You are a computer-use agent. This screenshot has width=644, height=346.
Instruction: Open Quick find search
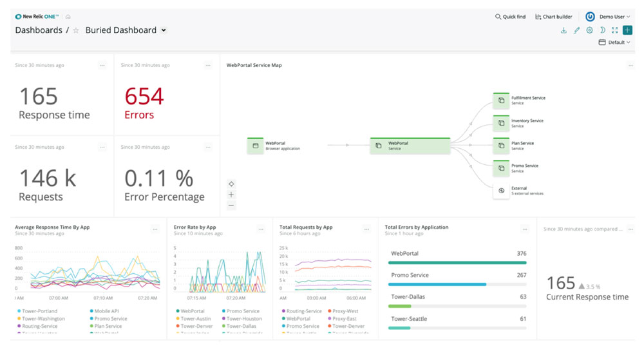(510, 17)
